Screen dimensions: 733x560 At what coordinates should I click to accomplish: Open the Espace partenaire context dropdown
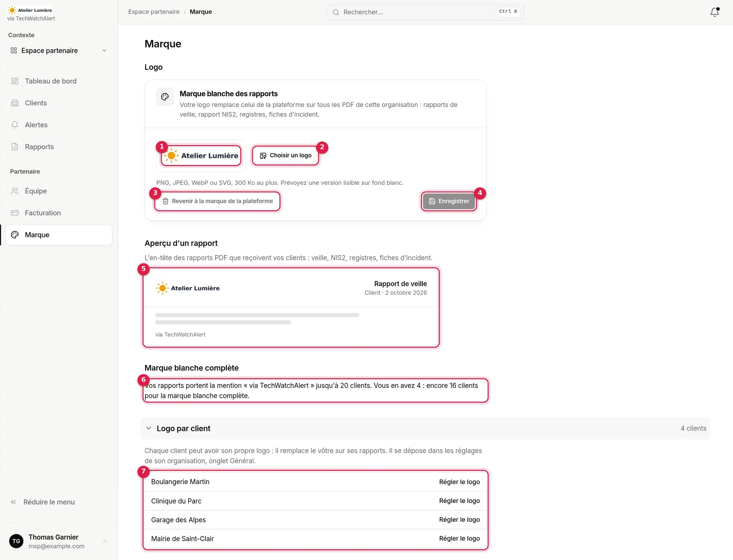(x=59, y=50)
